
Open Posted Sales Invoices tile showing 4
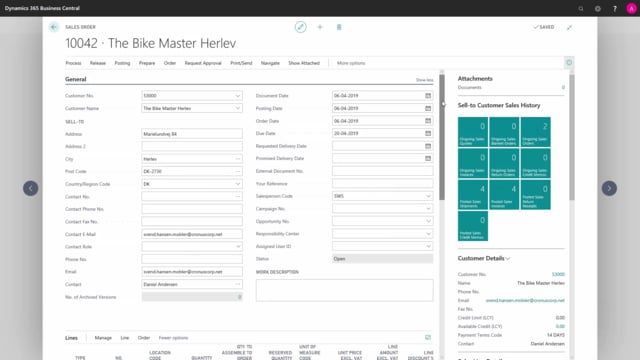coord(504,195)
